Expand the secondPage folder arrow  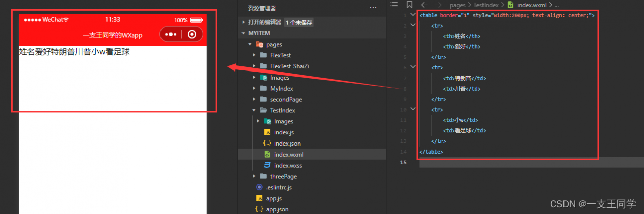click(254, 99)
